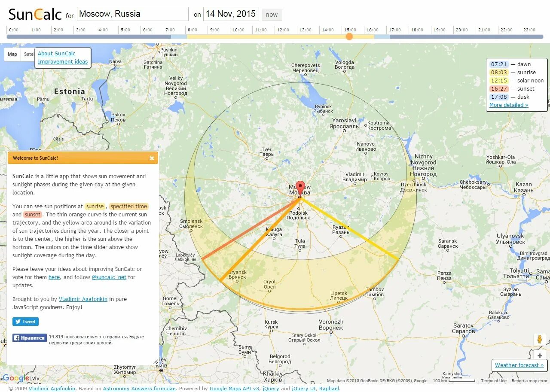Click the SunCalc logo
Viewport: 550px width, 392px height.
click(35, 14)
